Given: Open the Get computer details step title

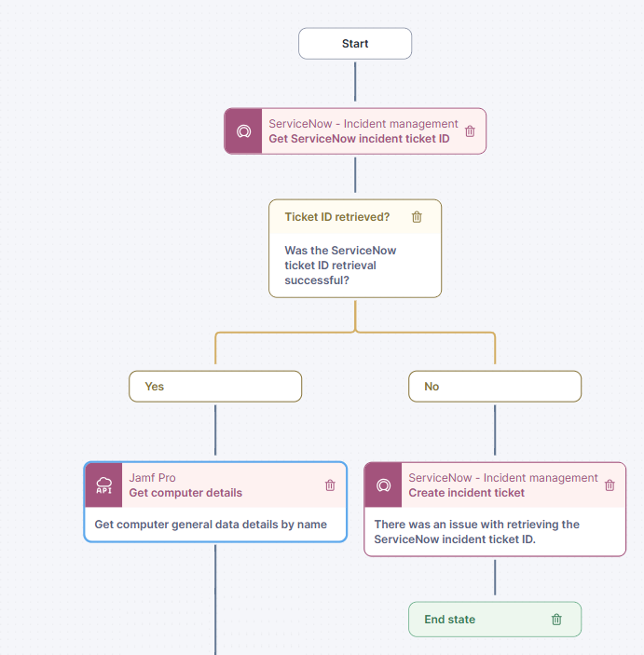Looking at the screenshot, I should tap(185, 493).
